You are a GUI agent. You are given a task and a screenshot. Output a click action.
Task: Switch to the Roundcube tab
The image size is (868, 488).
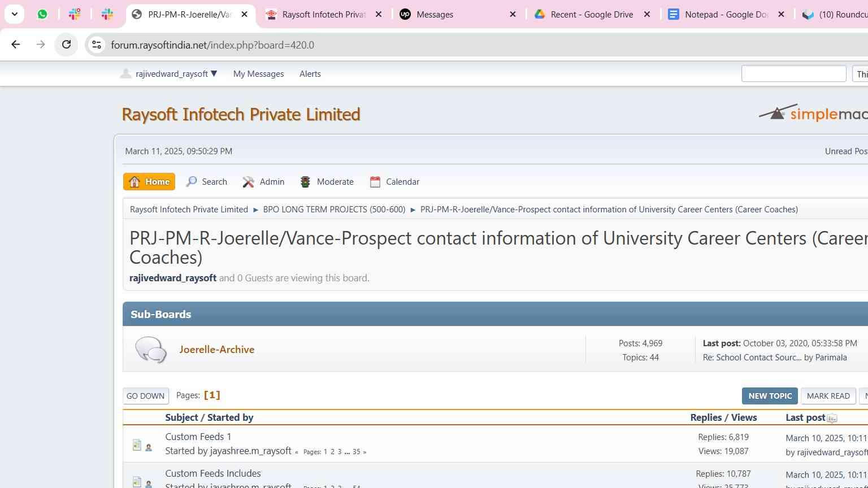point(834,14)
